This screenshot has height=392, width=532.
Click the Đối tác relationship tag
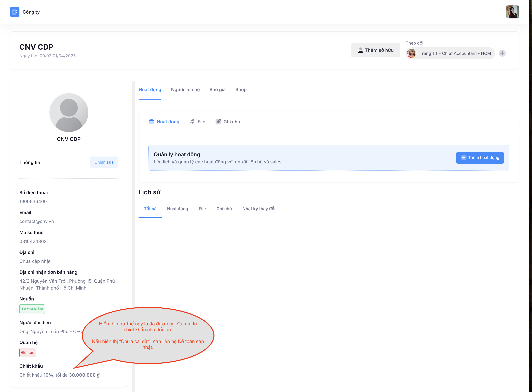[x=28, y=353]
